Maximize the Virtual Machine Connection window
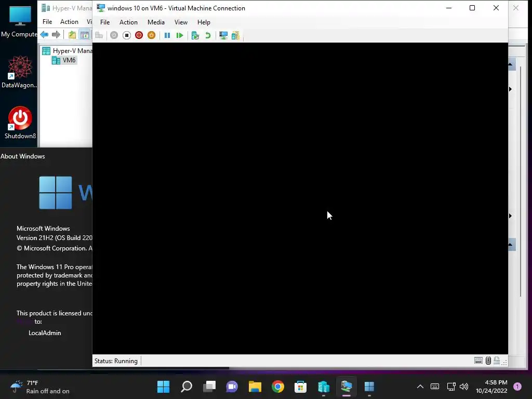This screenshot has height=399, width=532. pos(472,8)
